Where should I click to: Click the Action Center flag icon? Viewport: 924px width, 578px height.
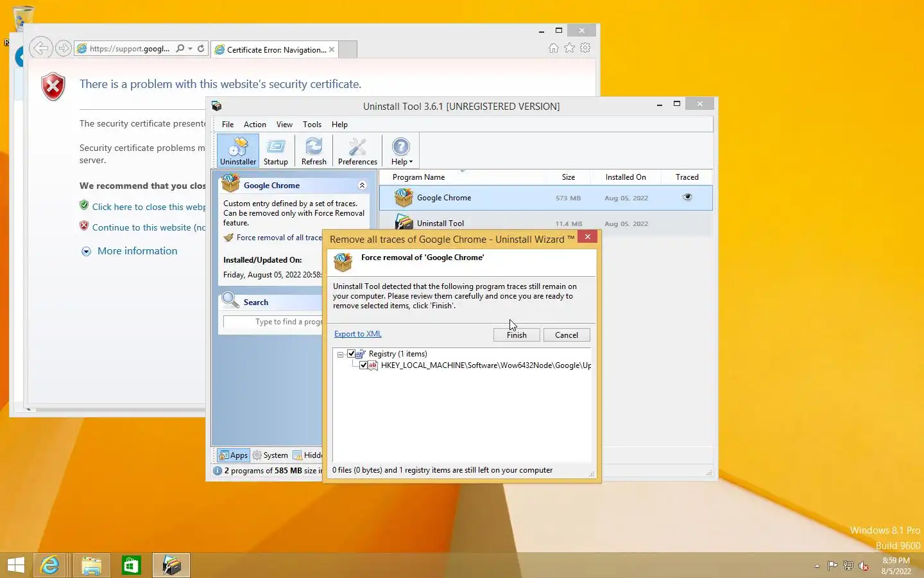pyautogui.click(x=832, y=566)
